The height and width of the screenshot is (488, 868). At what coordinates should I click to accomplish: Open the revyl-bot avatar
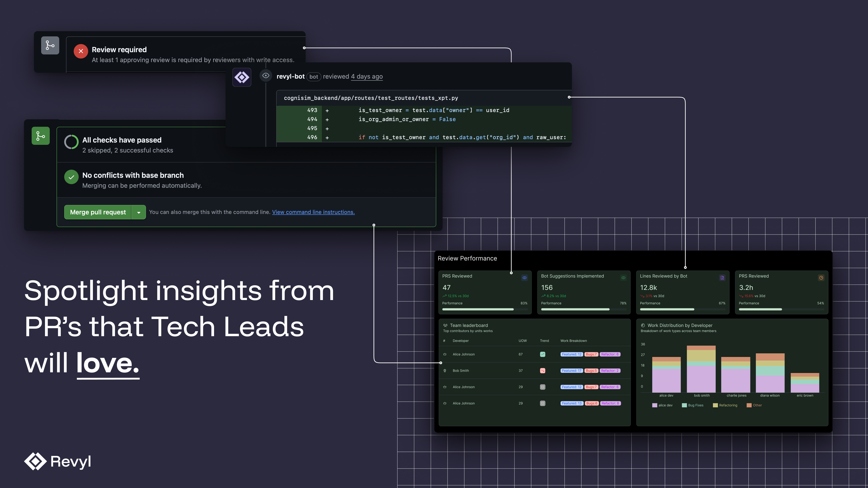coord(242,77)
